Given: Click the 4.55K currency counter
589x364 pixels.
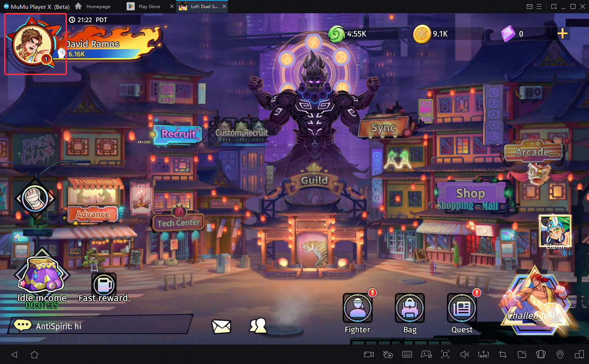Looking at the screenshot, I should click(x=357, y=34).
